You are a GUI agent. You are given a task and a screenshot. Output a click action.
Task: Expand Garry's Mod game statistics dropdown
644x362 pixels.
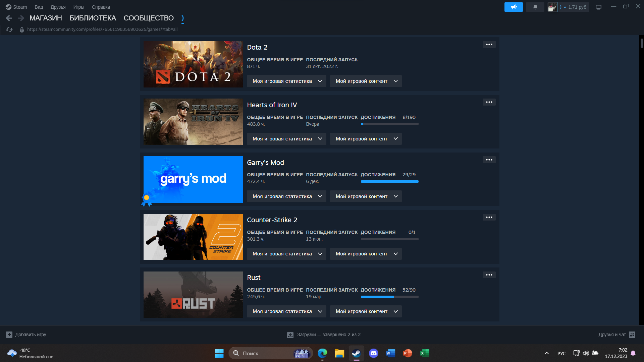point(286,196)
